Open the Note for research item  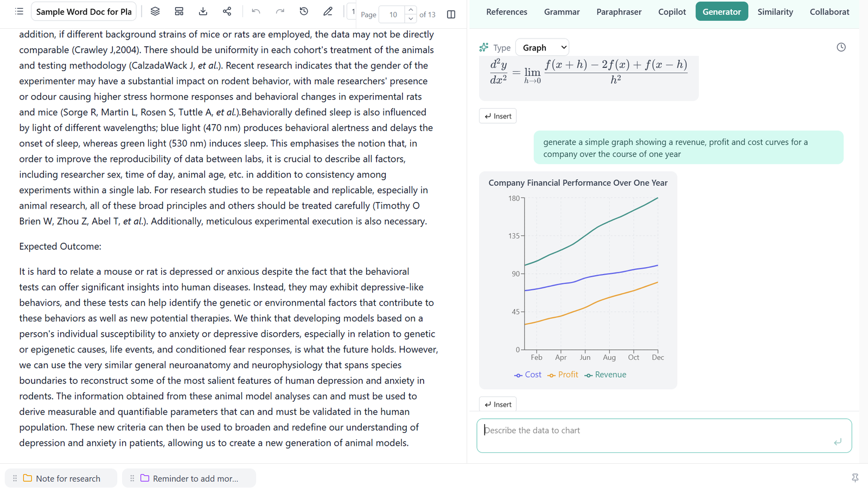click(x=61, y=478)
